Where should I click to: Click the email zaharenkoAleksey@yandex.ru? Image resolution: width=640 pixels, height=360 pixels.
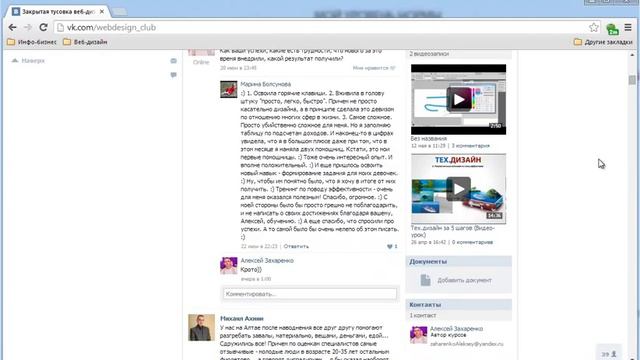(467, 344)
